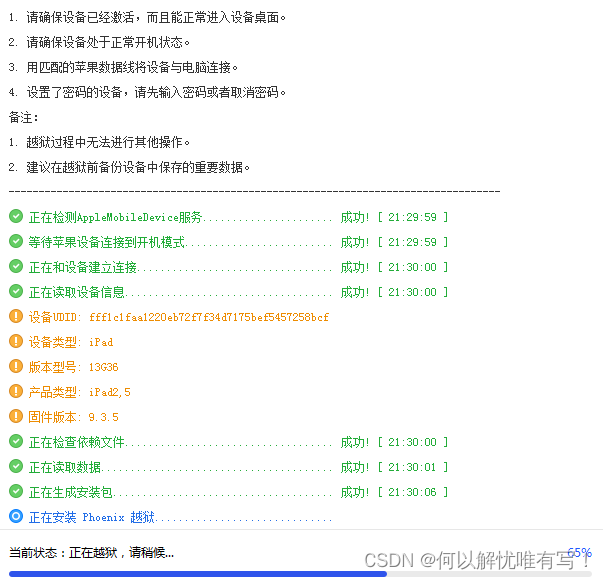Click 正在检测AppleMobileDevice服务 log text
603x579 pixels.
pyautogui.click(x=115, y=217)
